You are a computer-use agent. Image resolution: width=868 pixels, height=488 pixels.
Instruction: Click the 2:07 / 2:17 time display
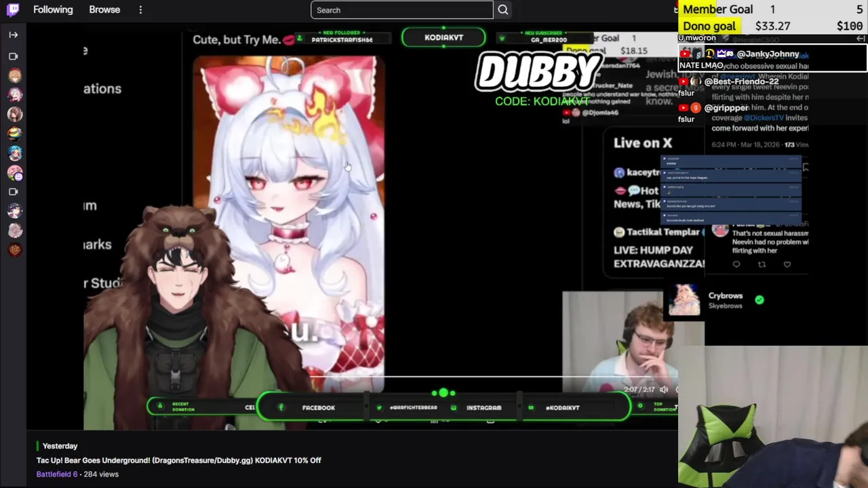click(639, 390)
